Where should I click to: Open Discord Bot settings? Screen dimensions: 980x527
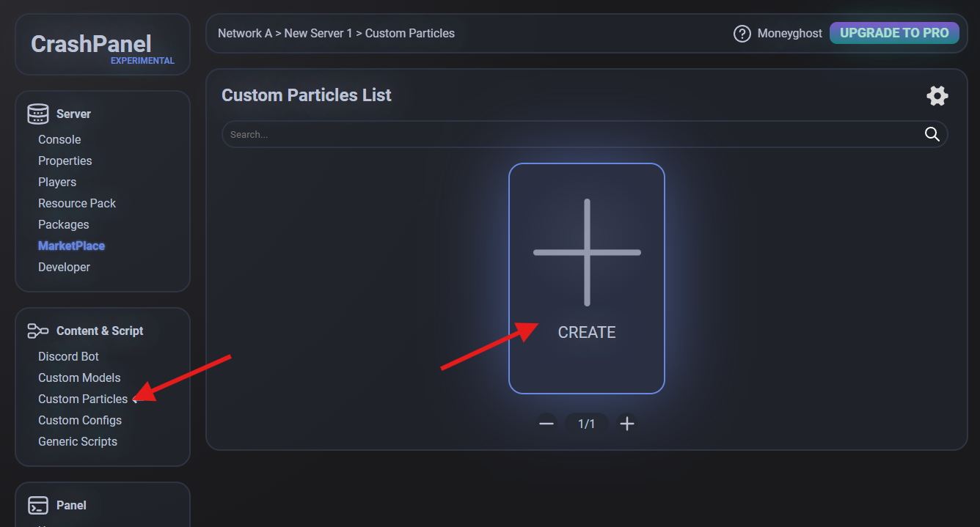click(68, 356)
